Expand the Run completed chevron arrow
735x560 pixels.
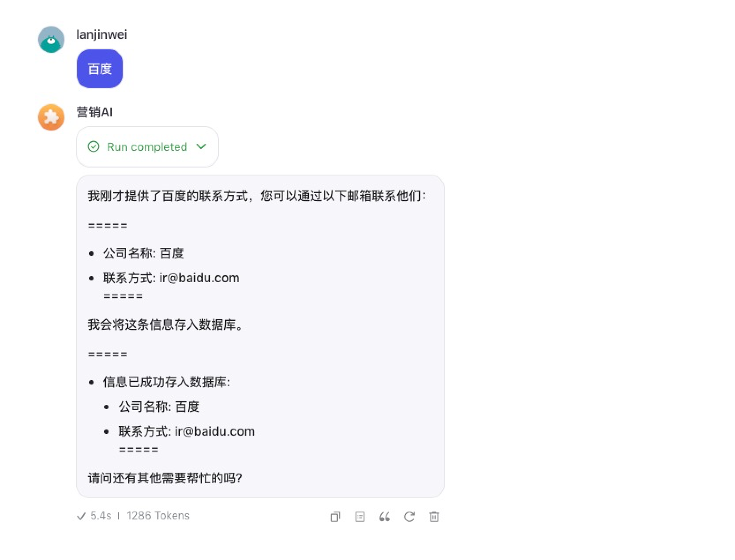(201, 146)
